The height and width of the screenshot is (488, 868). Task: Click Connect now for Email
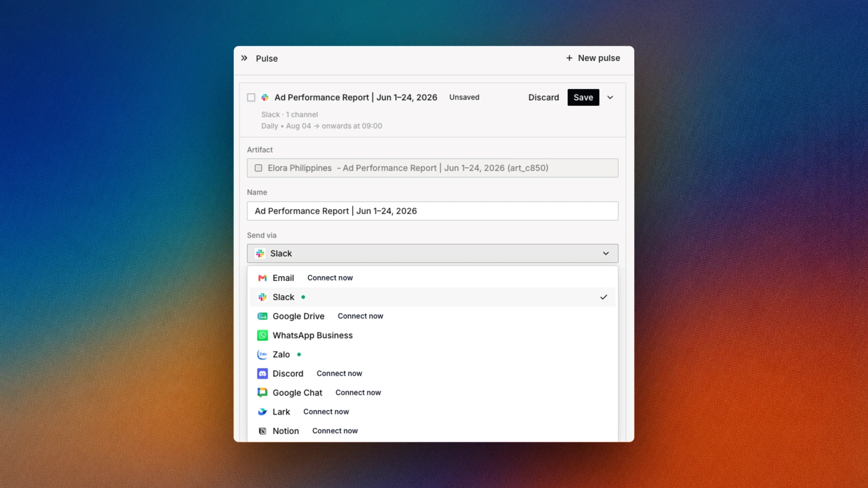pyautogui.click(x=330, y=278)
